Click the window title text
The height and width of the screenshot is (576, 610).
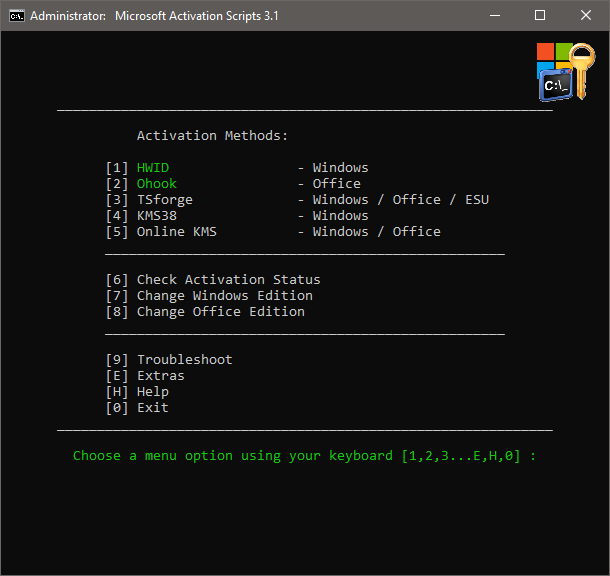click(154, 16)
